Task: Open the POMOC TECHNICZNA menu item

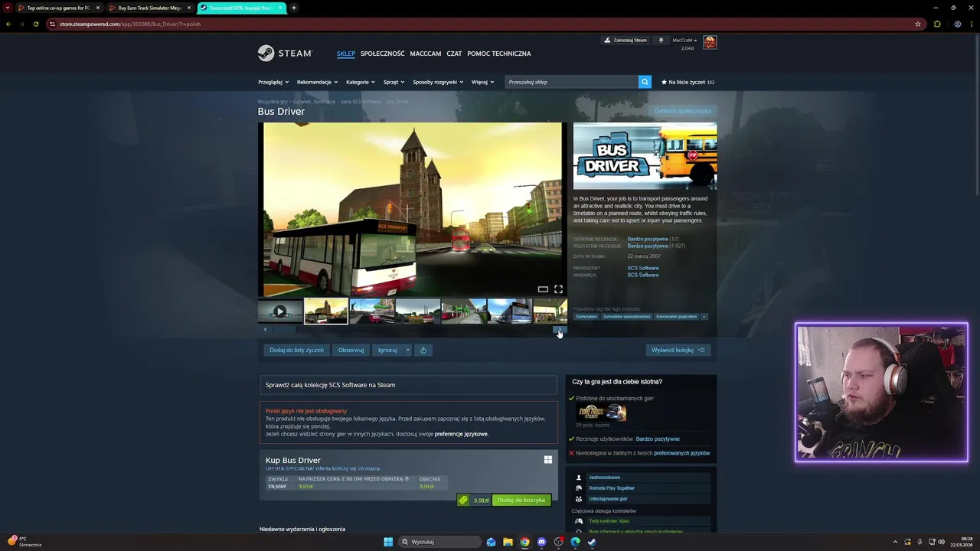Action: (x=498, y=54)
